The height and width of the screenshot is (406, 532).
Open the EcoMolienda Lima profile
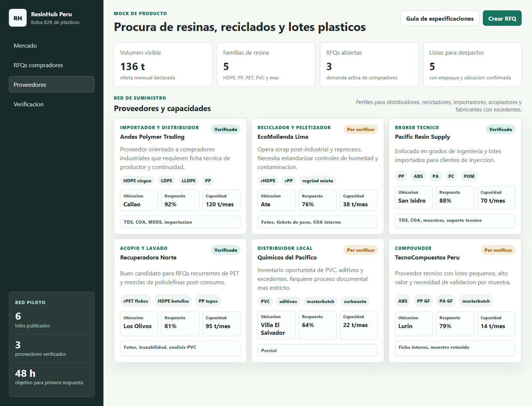pos(283,137)
